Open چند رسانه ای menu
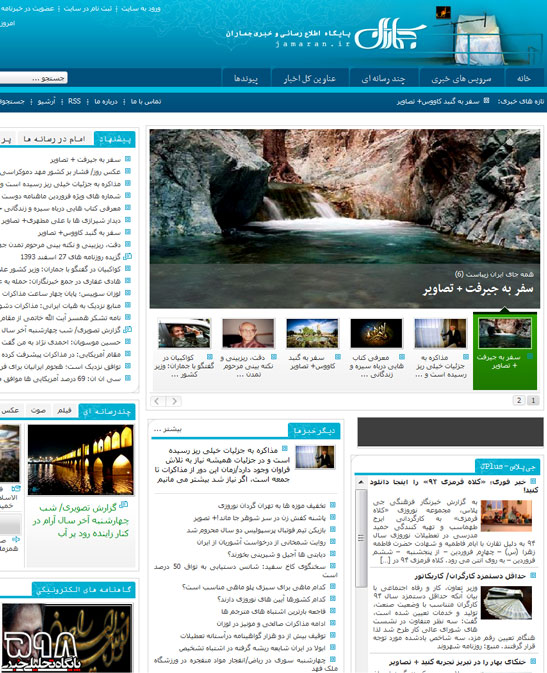 point(383,78)
